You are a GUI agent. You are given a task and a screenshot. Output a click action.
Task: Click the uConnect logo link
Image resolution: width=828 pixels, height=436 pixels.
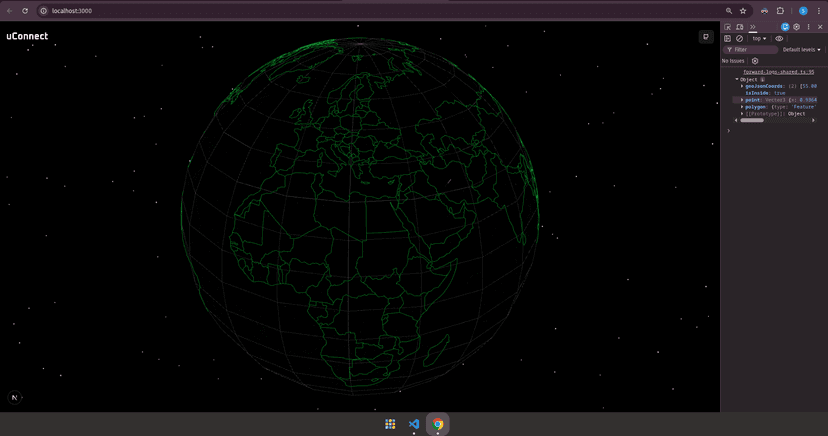coord(27,36)
